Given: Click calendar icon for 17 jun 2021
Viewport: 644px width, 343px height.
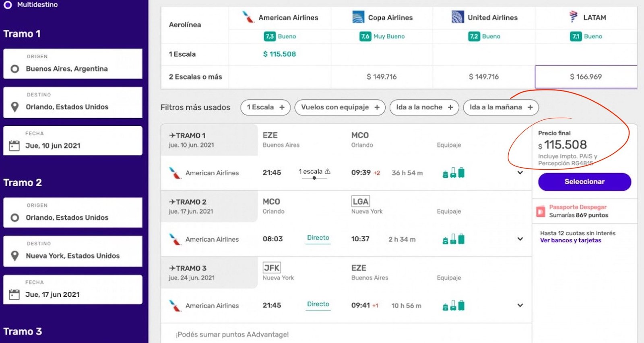Looking at the screenshot, I should (14, 294).
